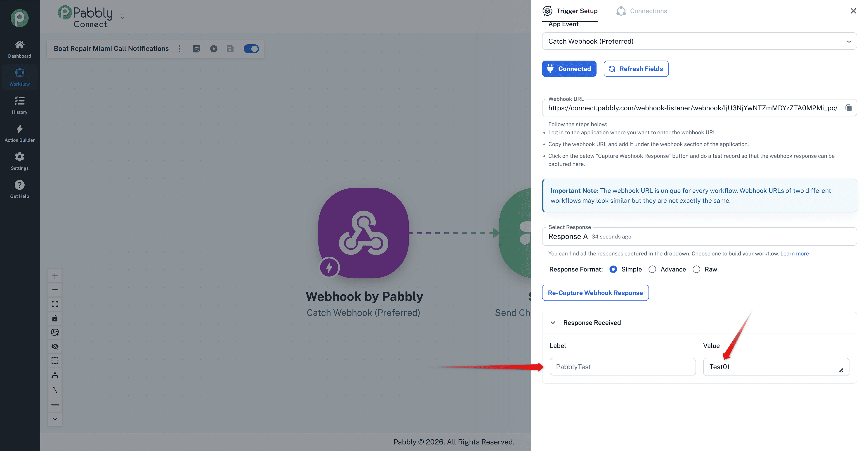The width and height of the screenshot is (868, 451).
Task: Click the partially hidden green action node
Action: tap(515, 233)
